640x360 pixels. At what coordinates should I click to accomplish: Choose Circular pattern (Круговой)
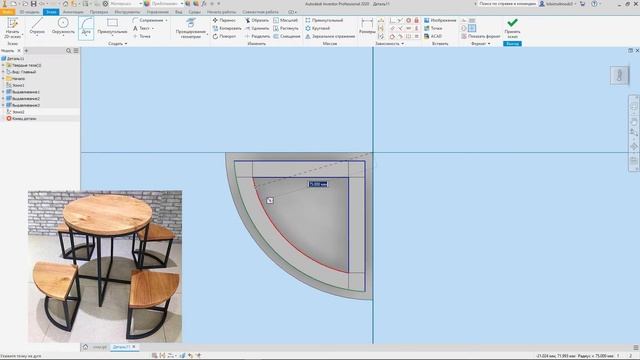tap(318, 28)
